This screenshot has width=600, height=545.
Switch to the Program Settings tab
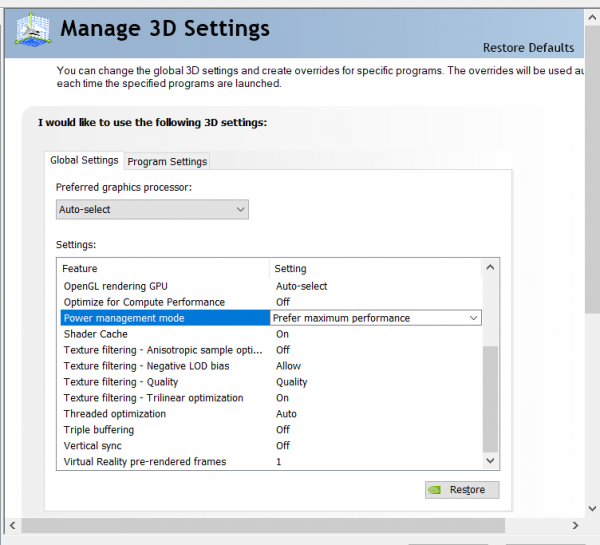167,162
